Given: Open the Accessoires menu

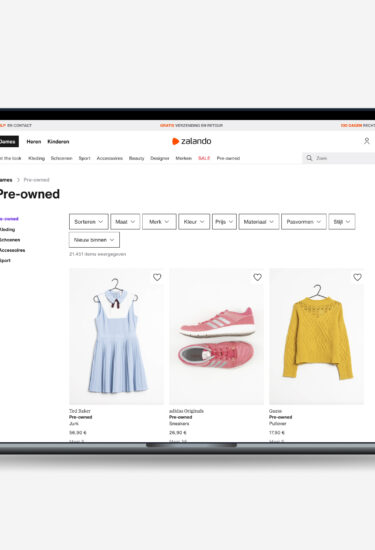Looking at the screenshot, I should coord(109,158).
